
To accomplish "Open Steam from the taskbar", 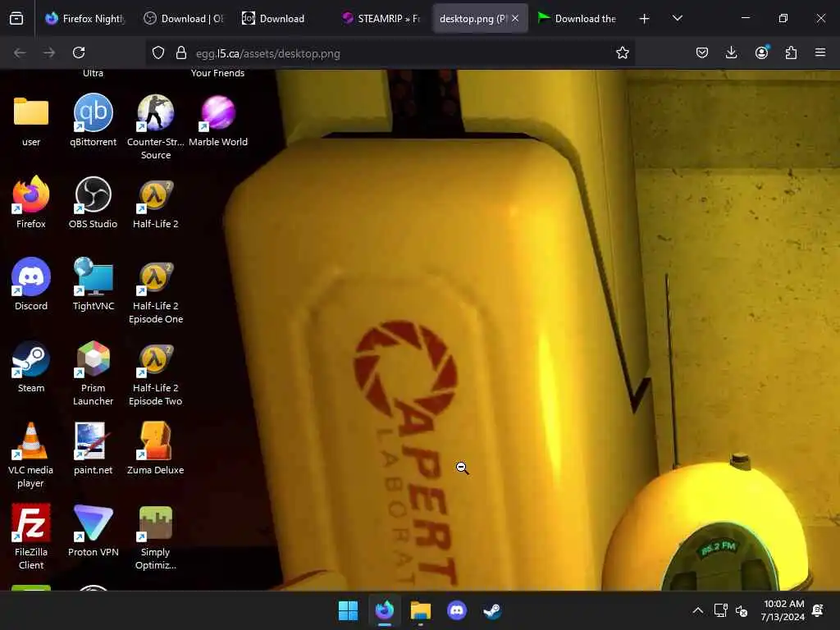I will [x=492, y=610].
